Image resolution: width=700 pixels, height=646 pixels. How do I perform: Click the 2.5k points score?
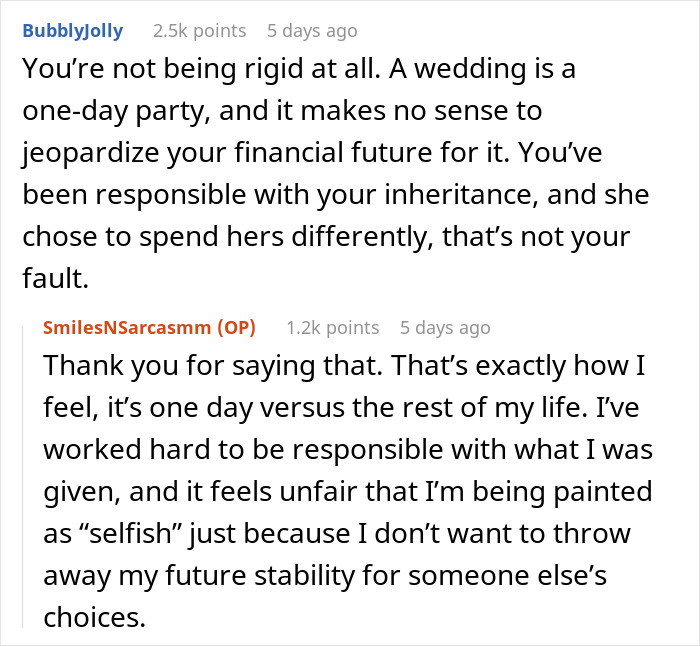[199, 31]
